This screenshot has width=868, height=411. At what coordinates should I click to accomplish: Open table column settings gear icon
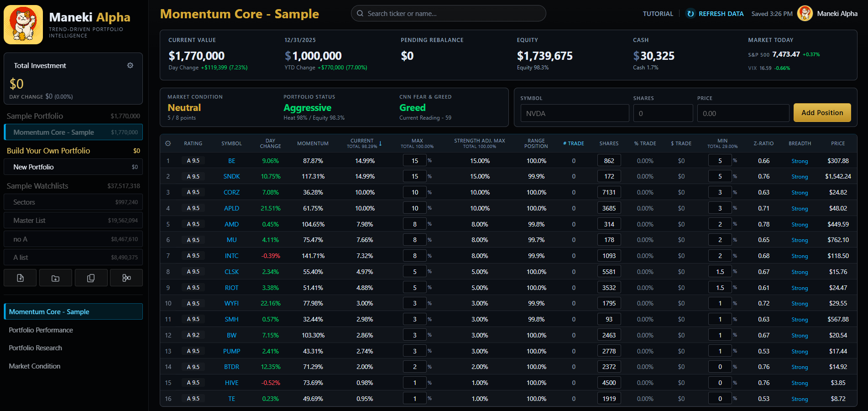click(168, 143)
